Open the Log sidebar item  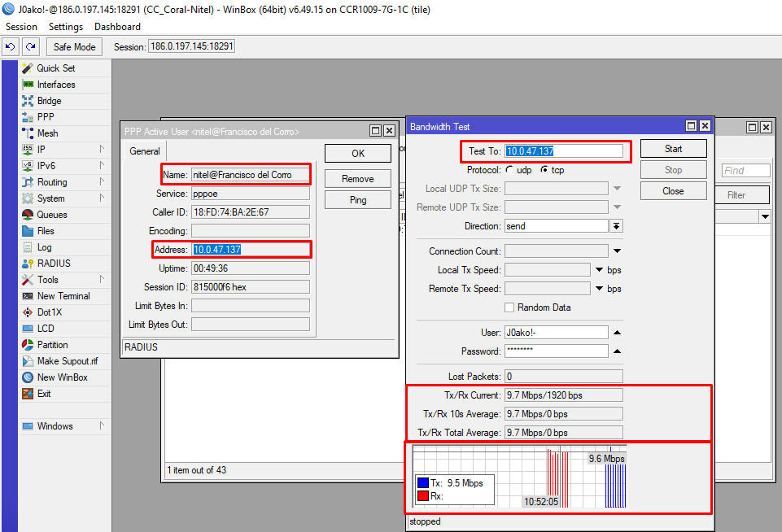(44, 247)
